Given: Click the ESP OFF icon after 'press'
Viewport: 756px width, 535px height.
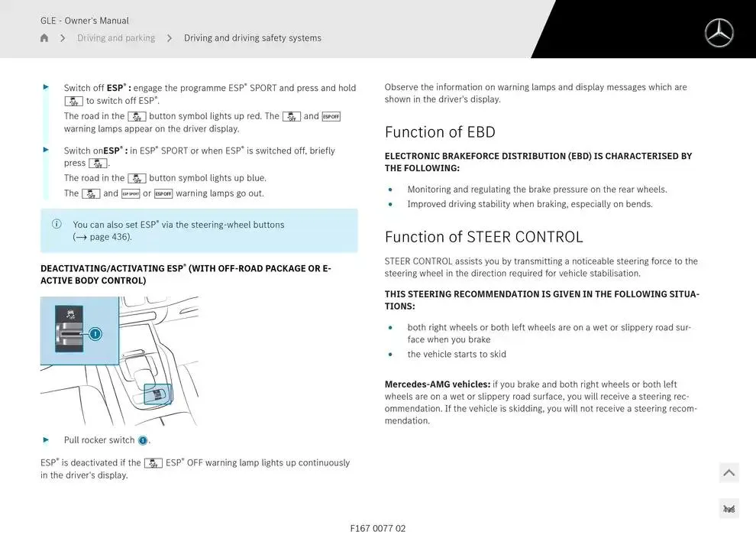Looking at the screenshot, I should click(98, 163).
